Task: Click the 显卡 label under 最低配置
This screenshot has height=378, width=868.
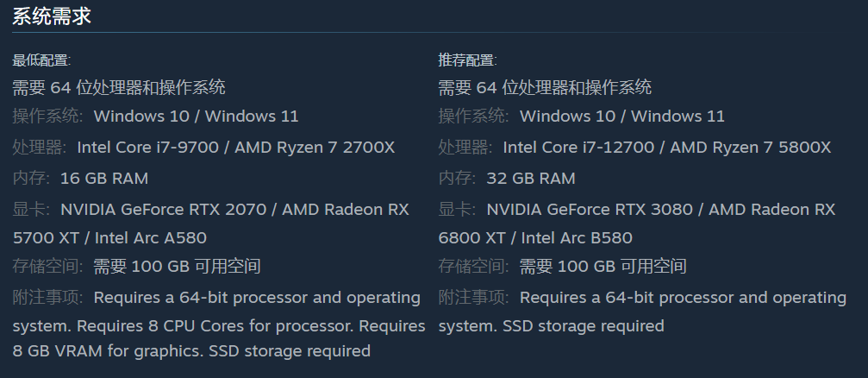Action: point(30,210)
